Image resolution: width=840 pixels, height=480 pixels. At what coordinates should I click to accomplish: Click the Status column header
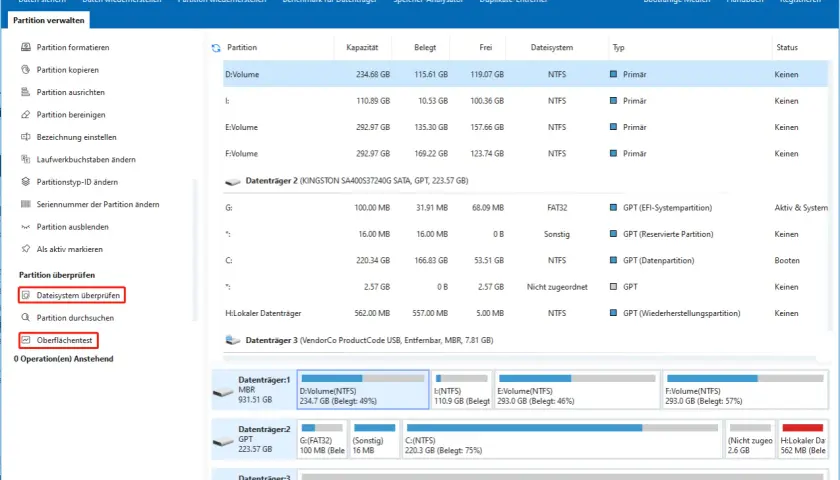coord(787,47)
